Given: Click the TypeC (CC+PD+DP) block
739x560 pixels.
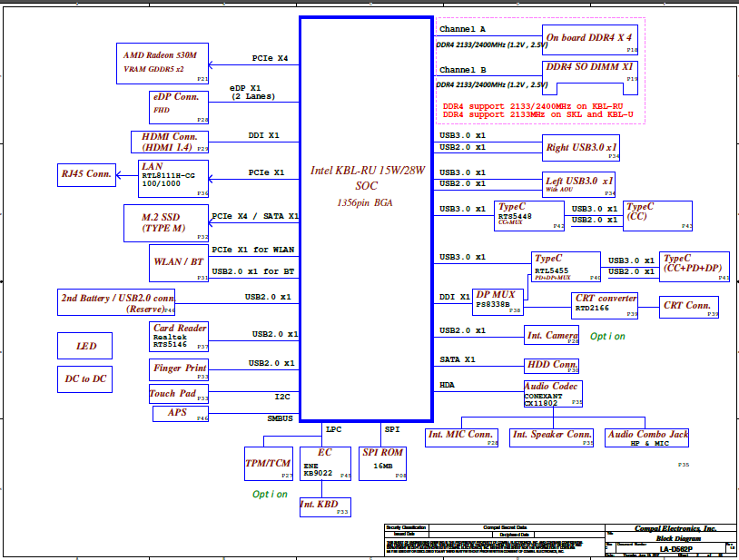Looking at the screenshot, I should coord(695,267).
